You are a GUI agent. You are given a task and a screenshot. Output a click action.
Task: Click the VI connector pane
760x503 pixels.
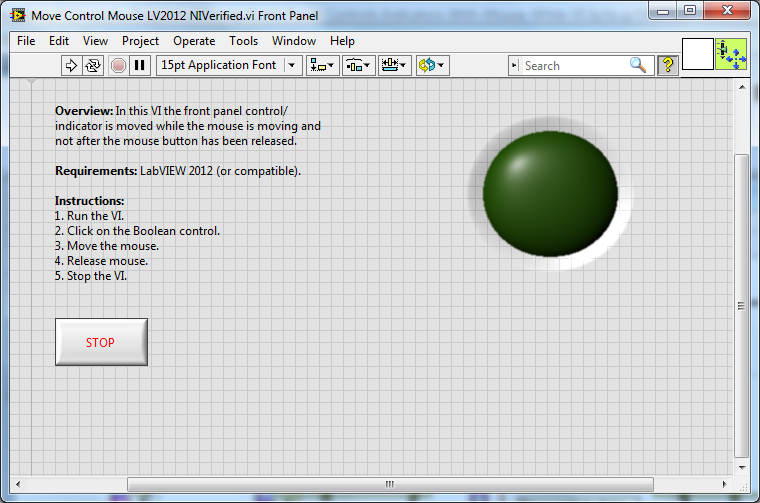coord(697,54)
